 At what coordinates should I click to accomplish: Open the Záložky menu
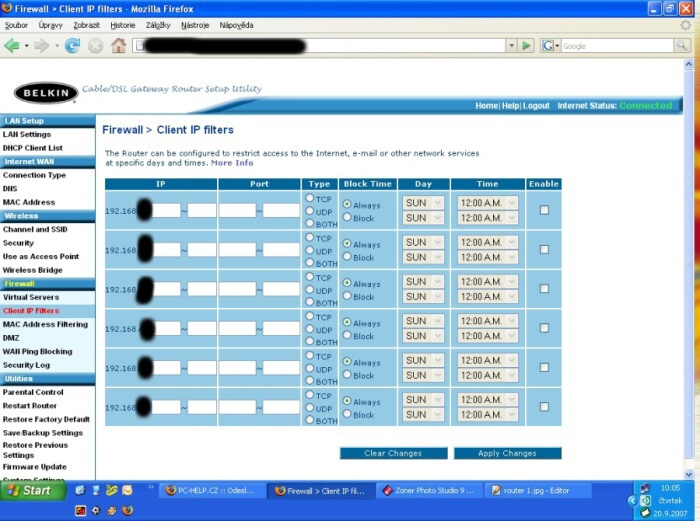pos(158,24)
